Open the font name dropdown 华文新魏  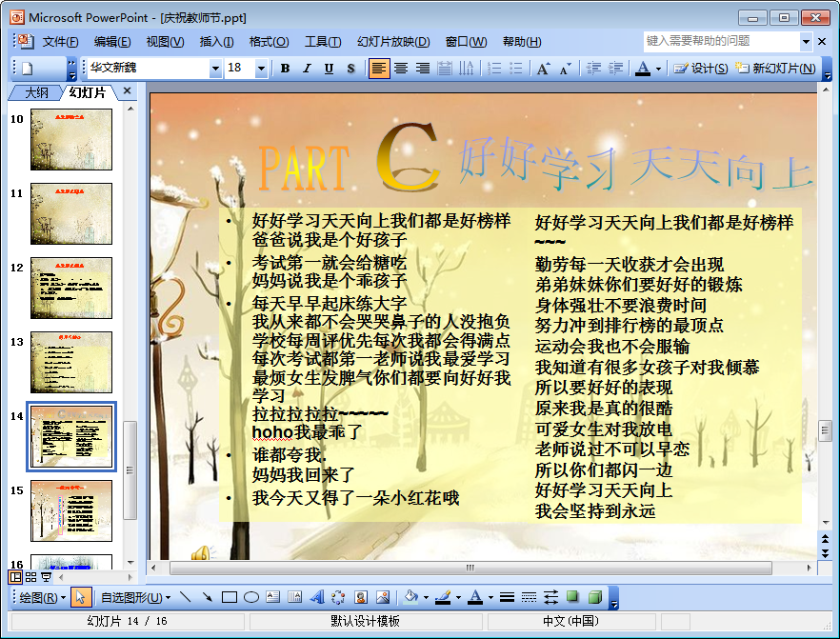215,69
